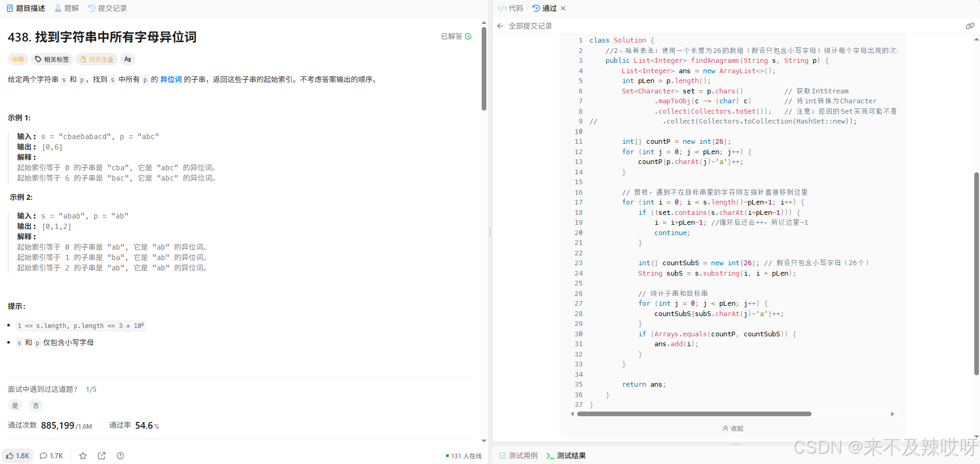Click the 面试中遇到过这道题 question text
The image size is (980, 464).
click(43, 389)
